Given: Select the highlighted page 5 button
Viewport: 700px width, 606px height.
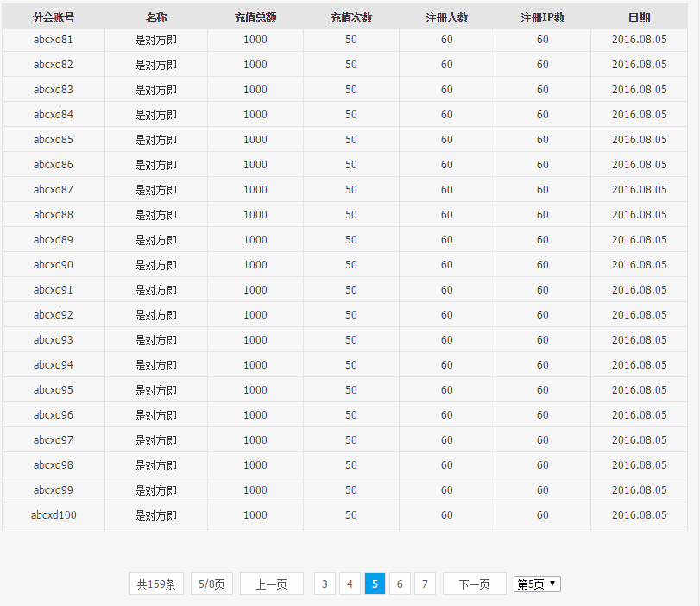Looking at the screenshot, I should click(375, 584).
